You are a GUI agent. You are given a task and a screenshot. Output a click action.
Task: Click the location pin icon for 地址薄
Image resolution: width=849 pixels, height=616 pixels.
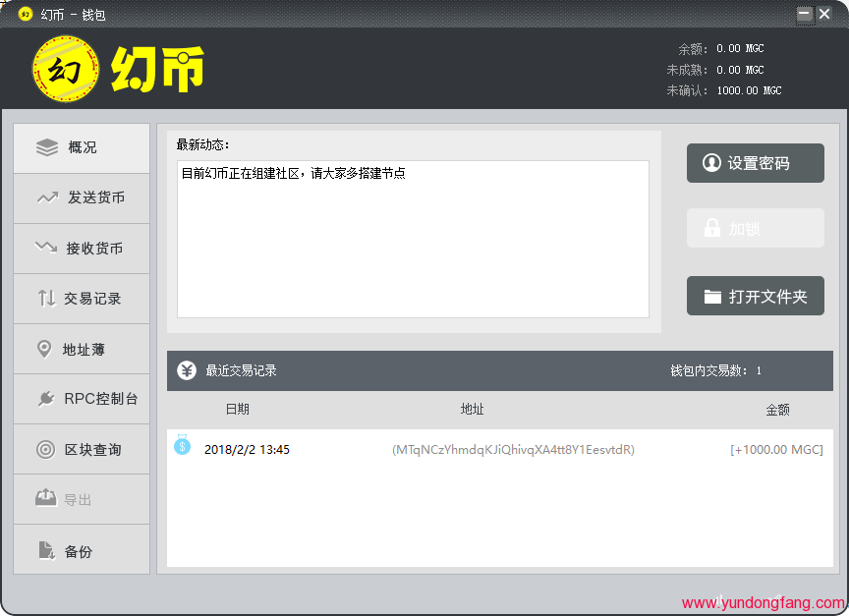click(x=44, y=349)
